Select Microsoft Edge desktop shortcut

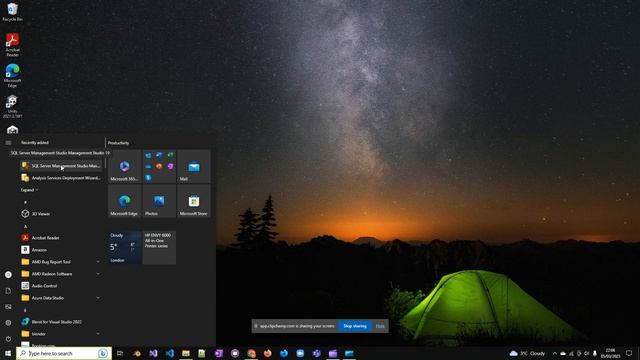click(x=12, y=76)
